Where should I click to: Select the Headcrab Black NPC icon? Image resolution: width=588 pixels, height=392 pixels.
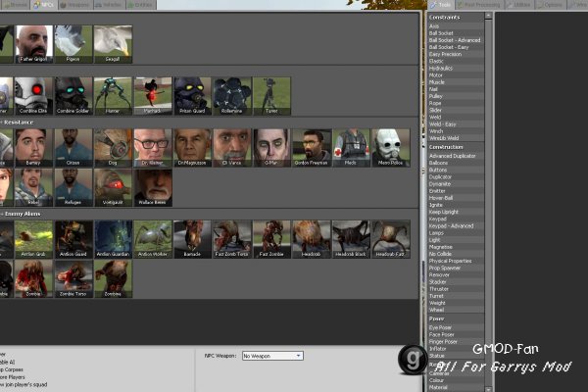coord(352,239)
